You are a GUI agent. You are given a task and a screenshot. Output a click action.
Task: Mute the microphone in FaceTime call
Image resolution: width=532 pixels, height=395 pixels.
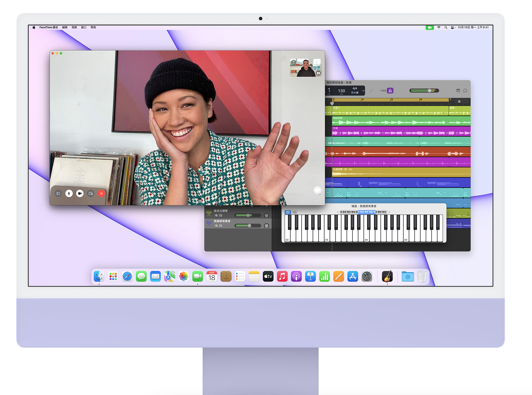pos(69,194)
